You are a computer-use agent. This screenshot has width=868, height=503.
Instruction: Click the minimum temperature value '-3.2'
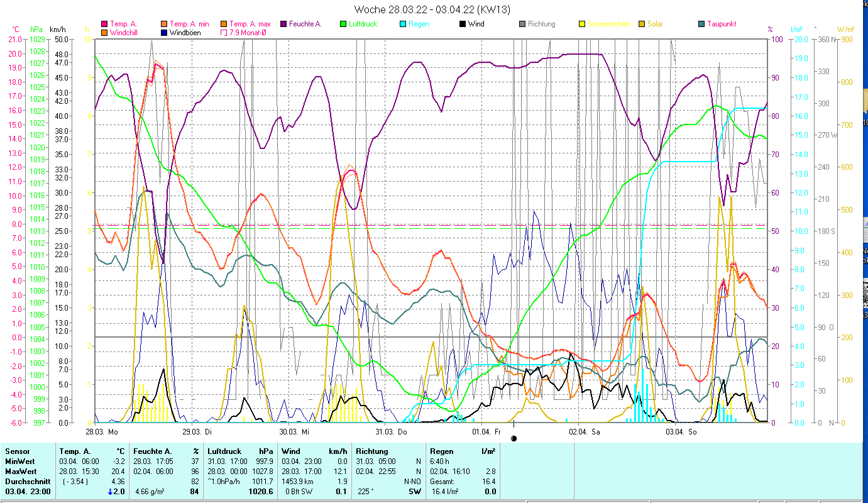pyautogui.click(x=118, y=461)
